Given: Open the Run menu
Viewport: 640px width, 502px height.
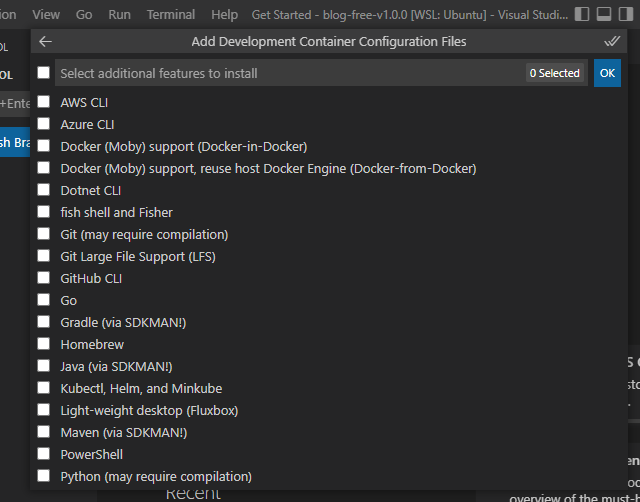Looking at the screenshot, I should (x=119, y=15).
